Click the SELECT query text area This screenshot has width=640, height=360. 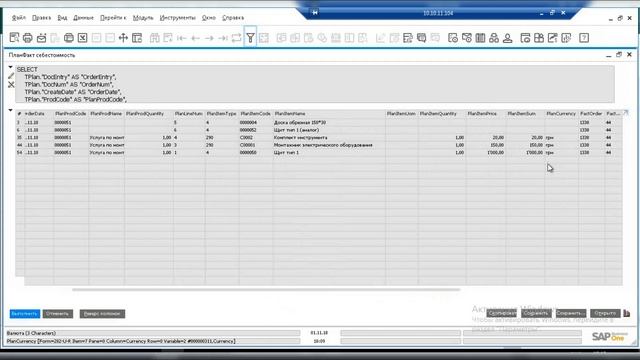pos(314,84)
